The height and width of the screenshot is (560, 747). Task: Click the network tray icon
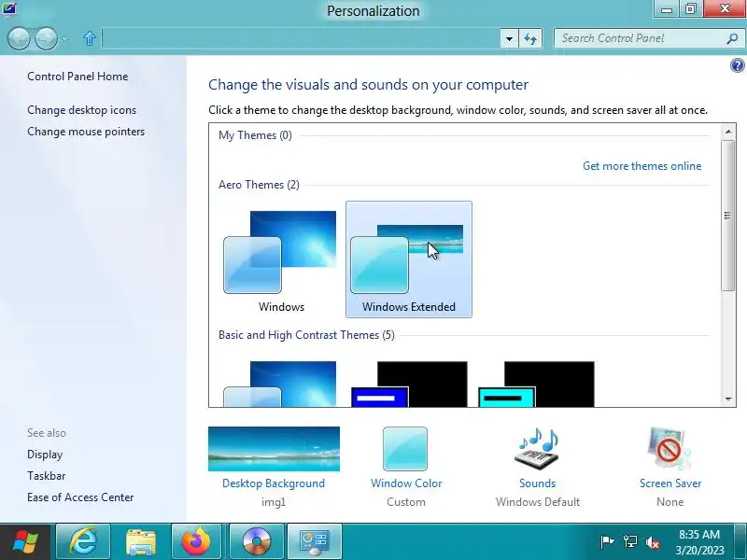(x=629, y=542)
